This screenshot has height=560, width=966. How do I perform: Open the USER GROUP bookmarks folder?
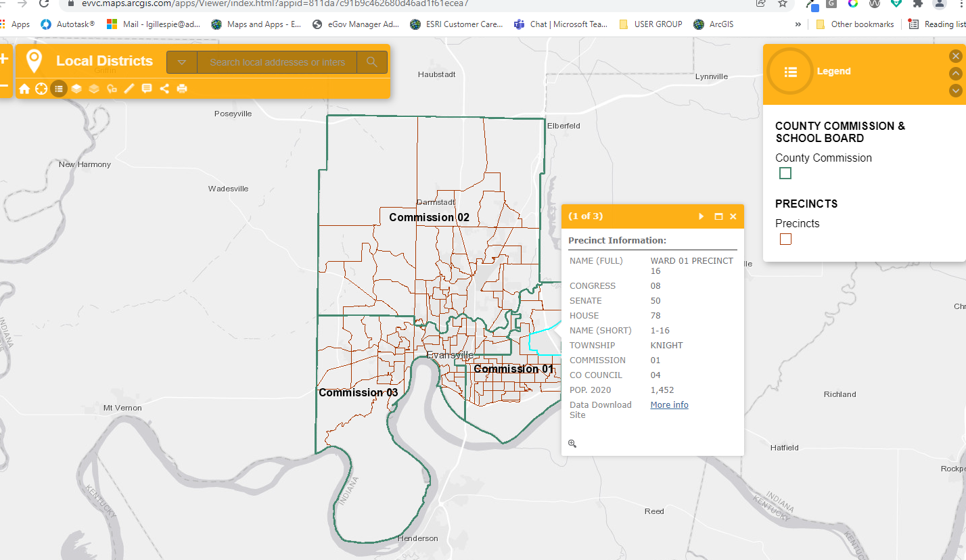coord(650,24)
